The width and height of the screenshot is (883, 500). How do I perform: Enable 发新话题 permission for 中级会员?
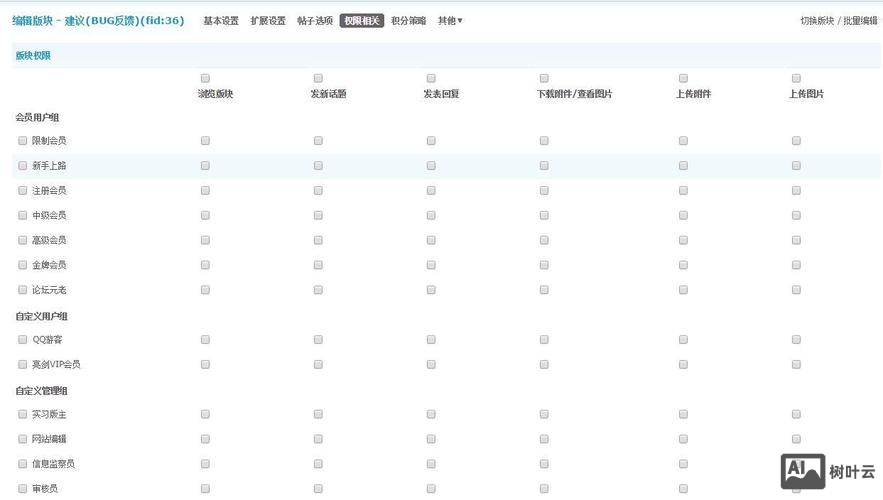[x=318, y=215]
